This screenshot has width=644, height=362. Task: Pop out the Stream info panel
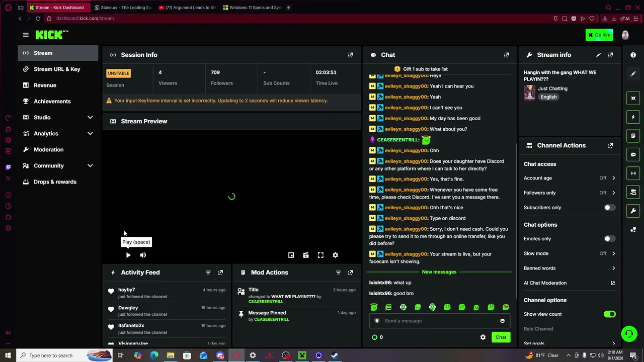(610, 55)
